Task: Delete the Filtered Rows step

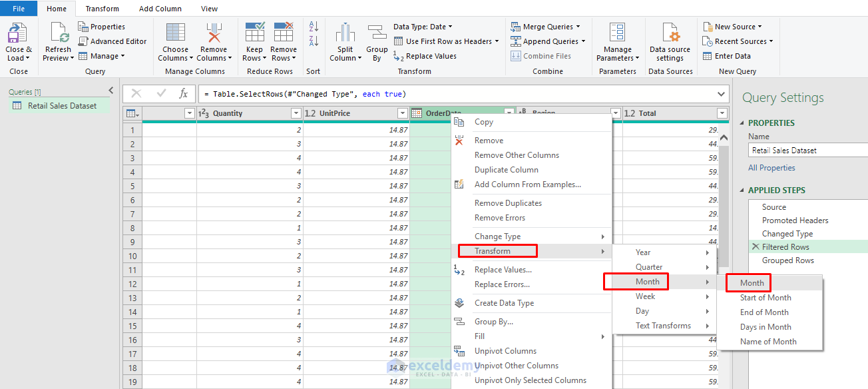Action: coord(756,247)
